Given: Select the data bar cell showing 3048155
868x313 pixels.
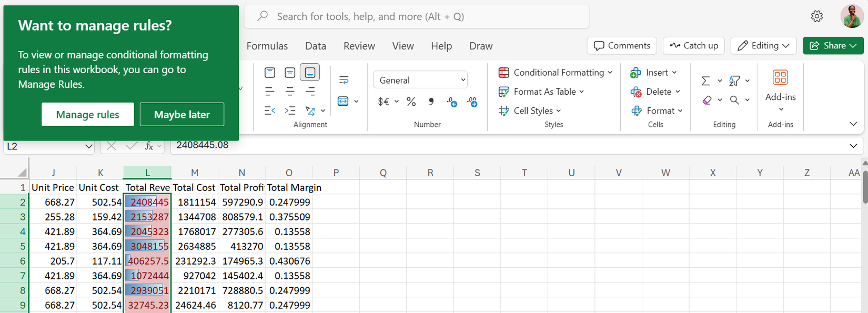Looking at the screenshot, I should (148, 246).
